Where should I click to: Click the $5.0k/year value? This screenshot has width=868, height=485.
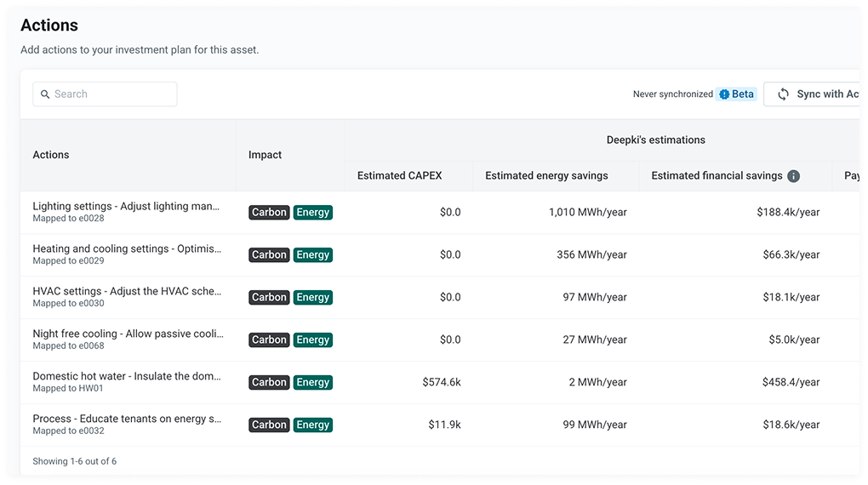794,340
